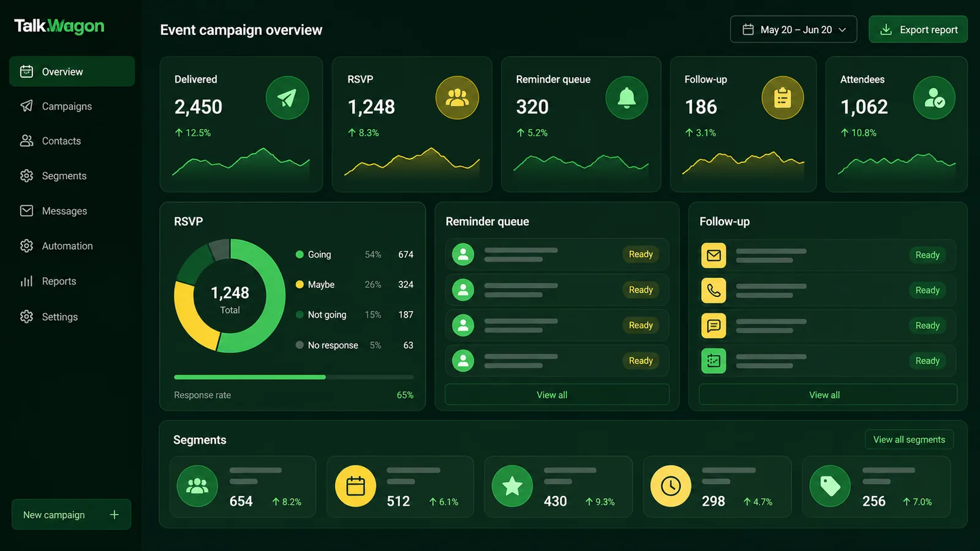Go to Campaigns in the sidebar
Image resolution: width=980 pixels, height=551 pixels.
coord(72,106)
